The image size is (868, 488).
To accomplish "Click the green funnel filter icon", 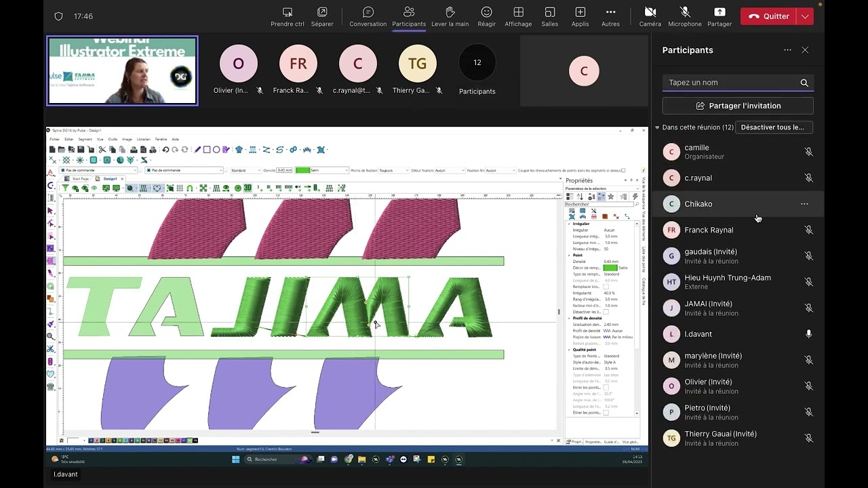I will pyautogui.click(x=65, y=188).
